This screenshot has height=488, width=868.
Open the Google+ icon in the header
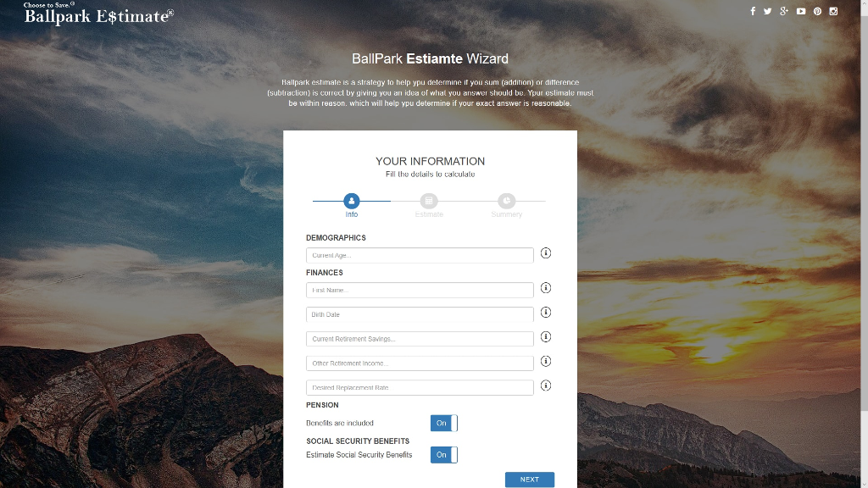(784, 11)
